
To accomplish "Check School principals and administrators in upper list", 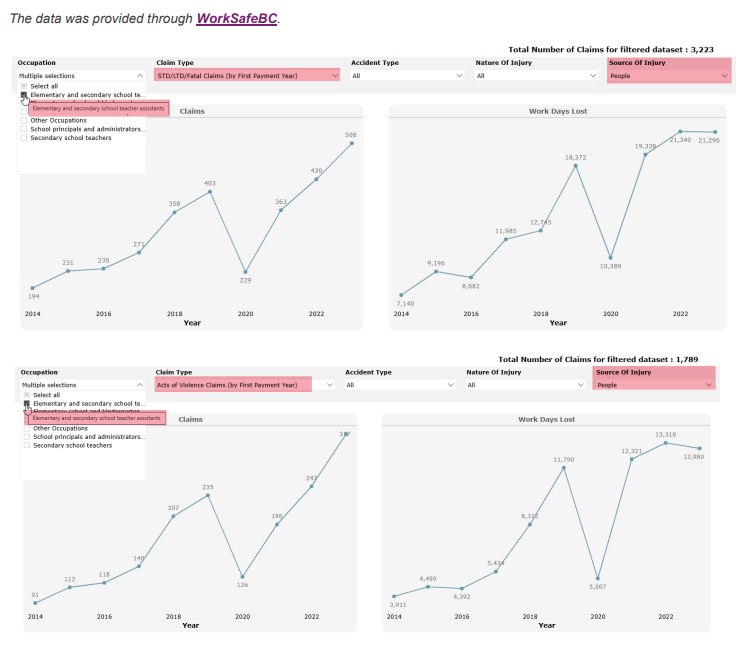I will point(25,129).
